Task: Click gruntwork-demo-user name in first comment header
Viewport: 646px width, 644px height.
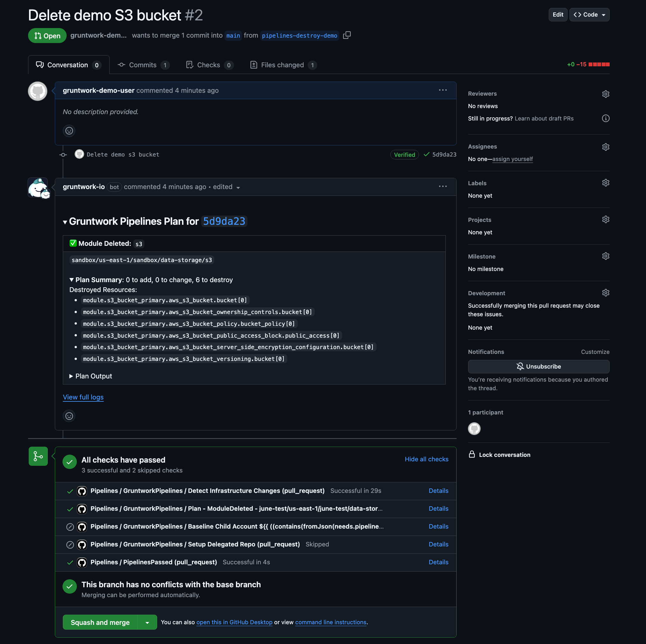Action: coord(98,90)
